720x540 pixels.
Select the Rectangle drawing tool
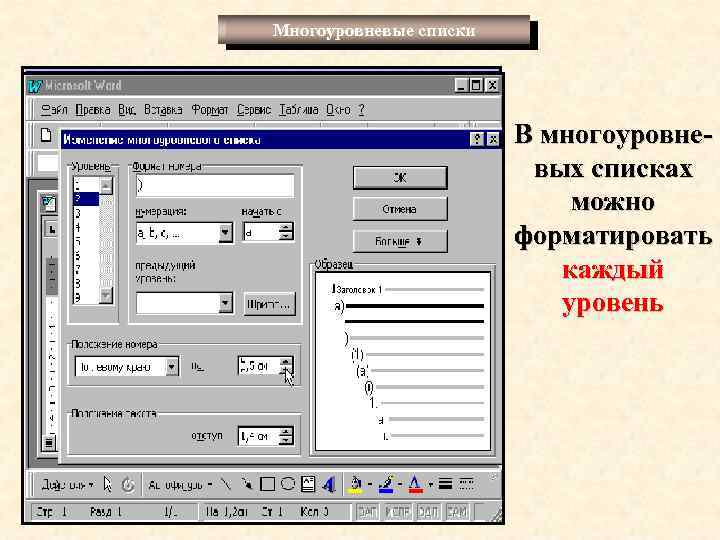[267, 484]
